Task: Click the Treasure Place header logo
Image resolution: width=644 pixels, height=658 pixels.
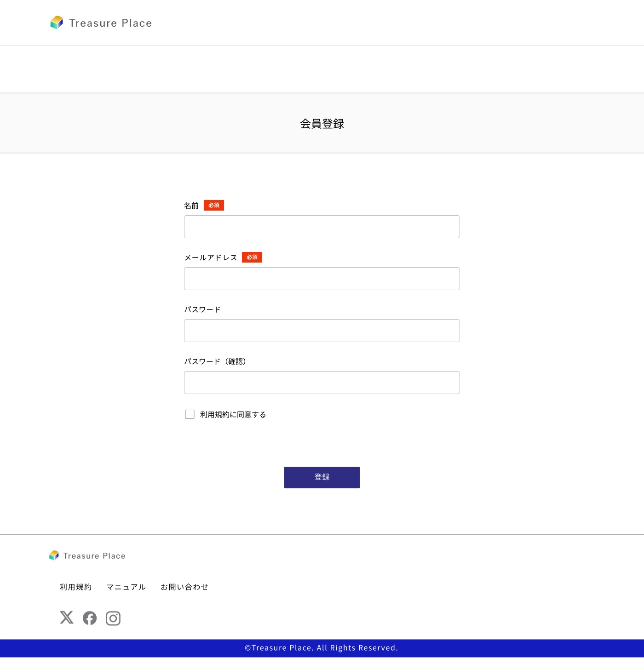Action: pos(101,23)
